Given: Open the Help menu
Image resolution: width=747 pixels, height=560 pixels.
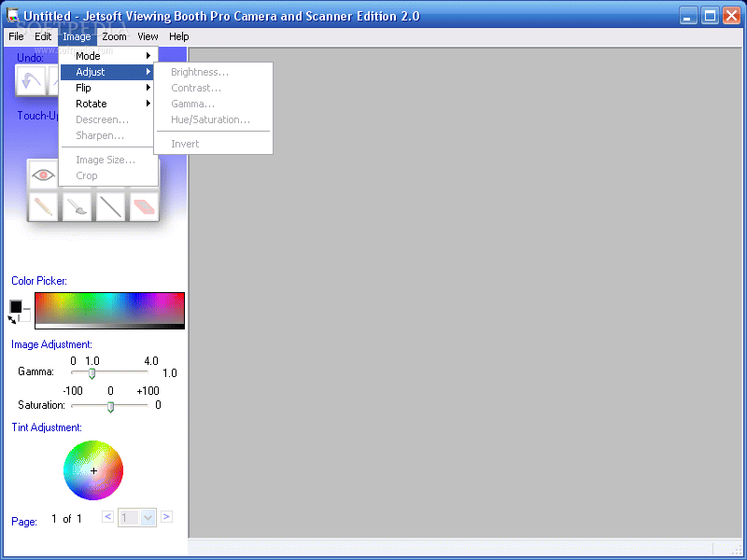Looking at the screenshot, I should (x=179, y=36).
